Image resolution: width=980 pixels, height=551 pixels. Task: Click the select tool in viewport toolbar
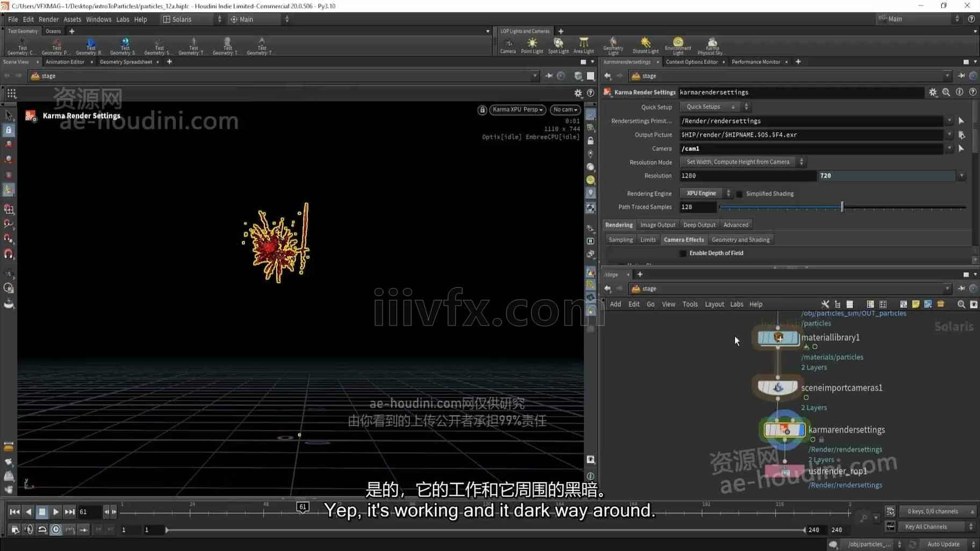(x=9, y=115)
